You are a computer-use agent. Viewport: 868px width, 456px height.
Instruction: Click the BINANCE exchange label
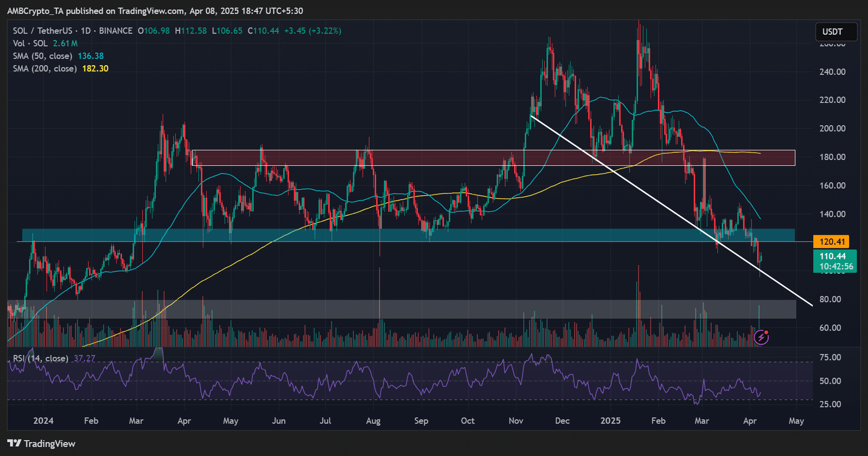(116, 31)
